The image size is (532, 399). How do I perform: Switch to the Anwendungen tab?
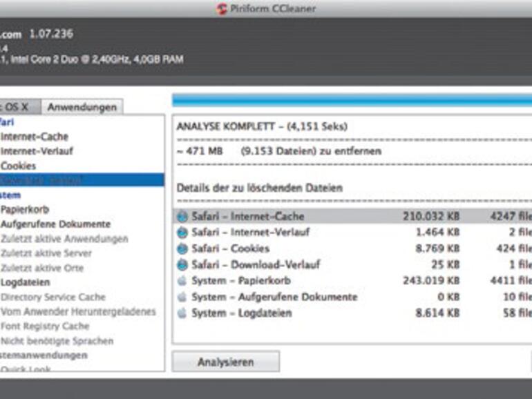pyautogui.click(x=82, y=107)
